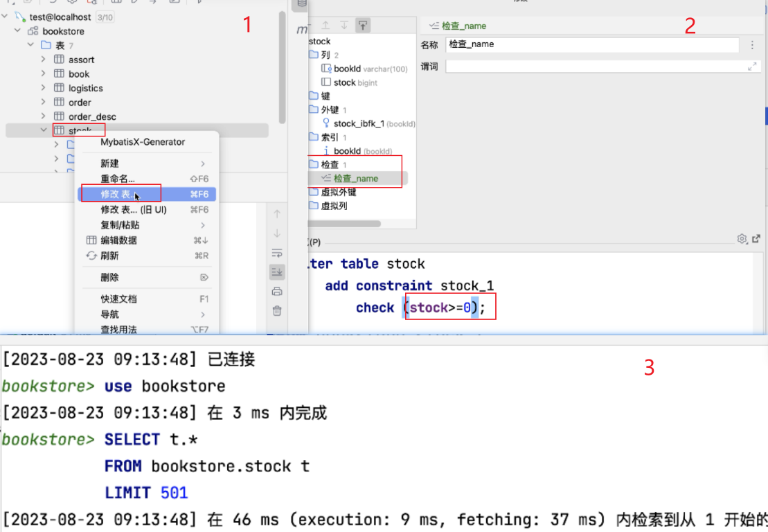Click the move-down arrow in modify toolbar

pyautogui.click(x=344, y=26)
